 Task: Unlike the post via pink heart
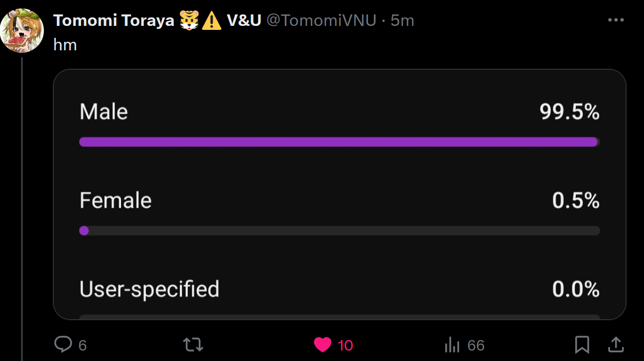[323, 345]
